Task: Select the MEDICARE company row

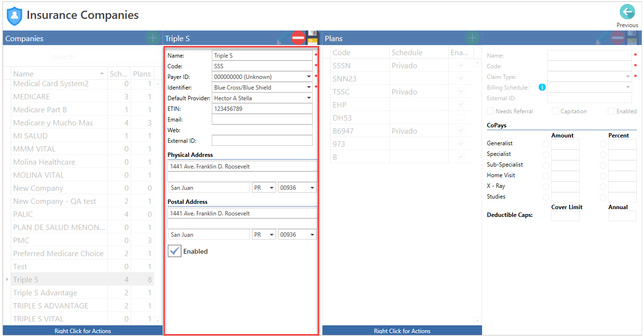Action: pyautogui.click(x=82, y=96)
